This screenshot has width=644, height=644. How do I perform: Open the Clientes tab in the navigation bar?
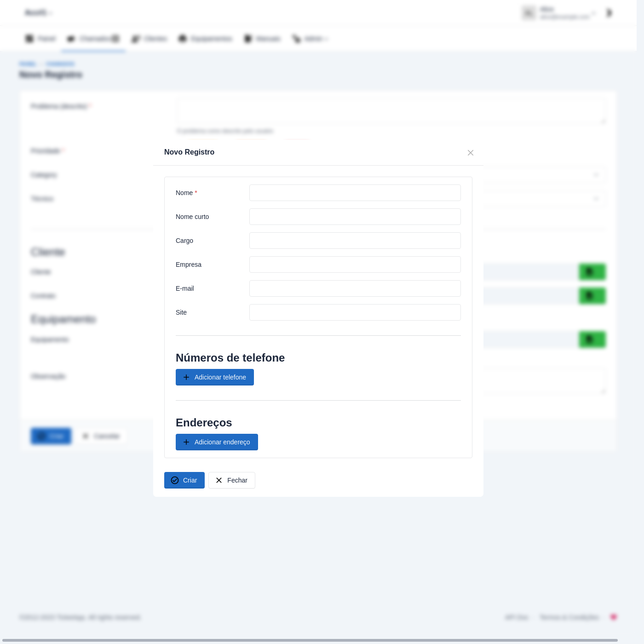149,39
